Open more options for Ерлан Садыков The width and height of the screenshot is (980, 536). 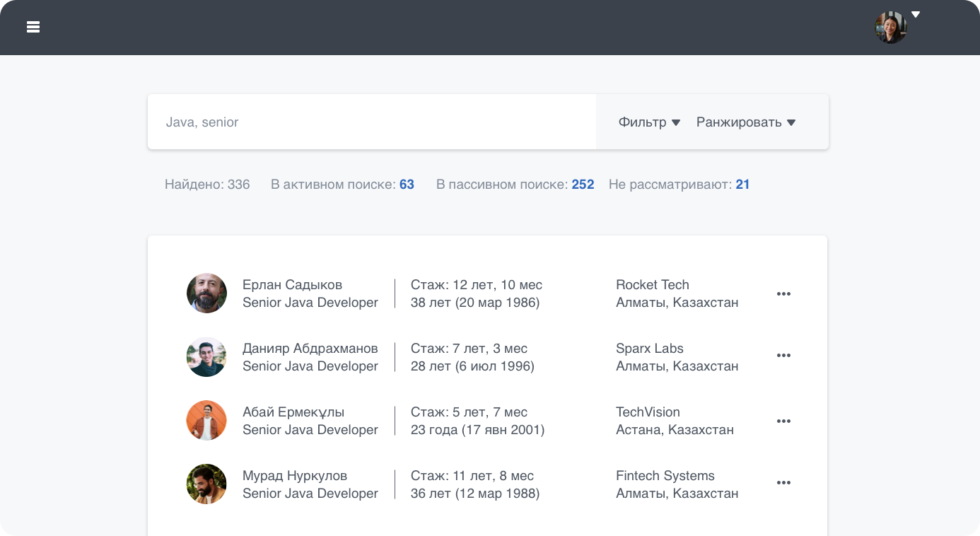[x=783, y=294]
